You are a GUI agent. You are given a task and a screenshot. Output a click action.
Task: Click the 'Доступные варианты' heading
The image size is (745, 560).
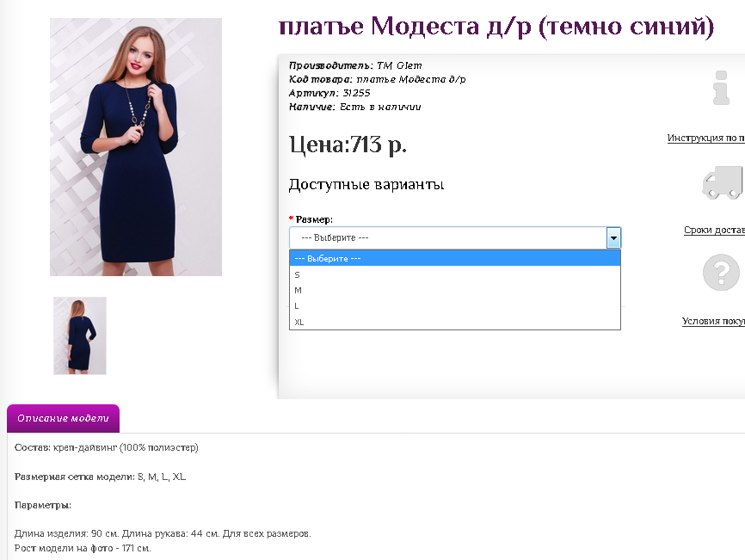click(366, 184)
